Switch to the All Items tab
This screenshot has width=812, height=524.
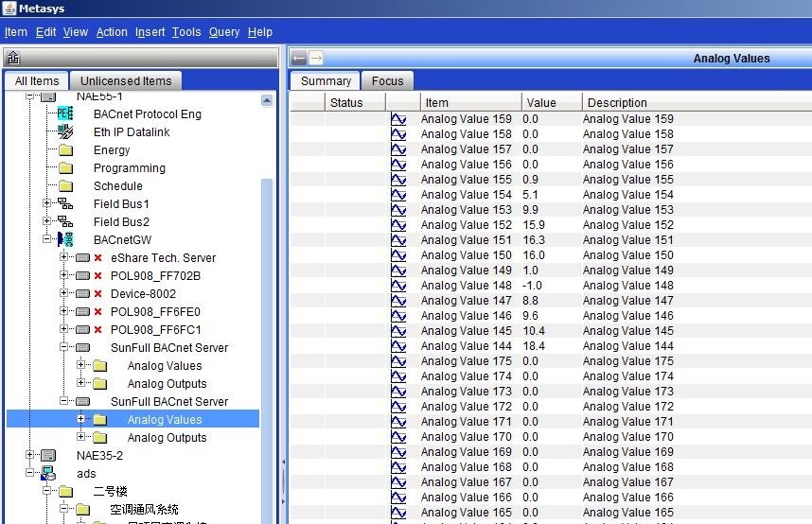click(37, 80)
